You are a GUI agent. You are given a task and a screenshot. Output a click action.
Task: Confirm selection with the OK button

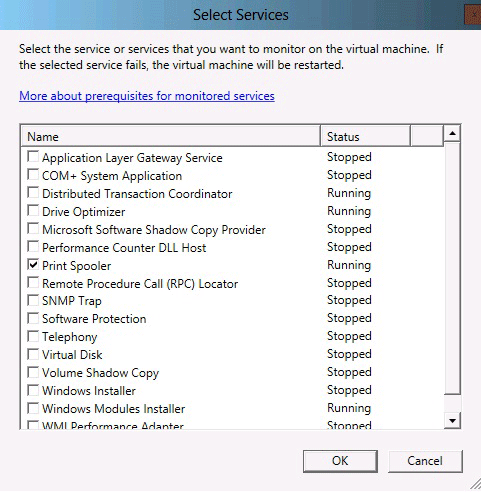[x=340, y=461]
